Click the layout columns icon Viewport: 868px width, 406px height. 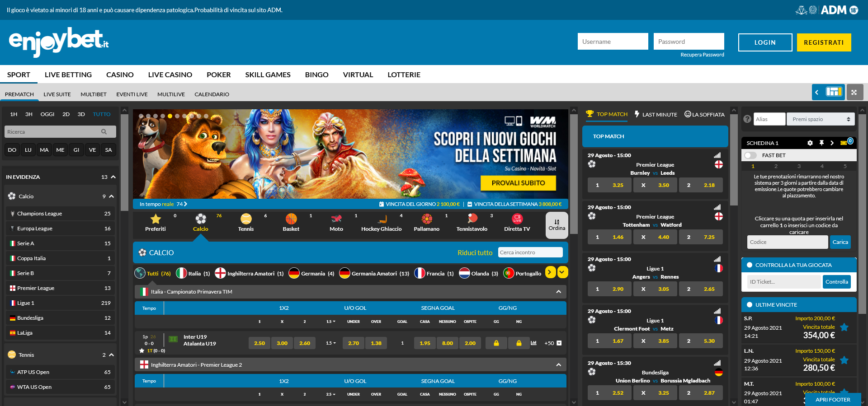834,92
